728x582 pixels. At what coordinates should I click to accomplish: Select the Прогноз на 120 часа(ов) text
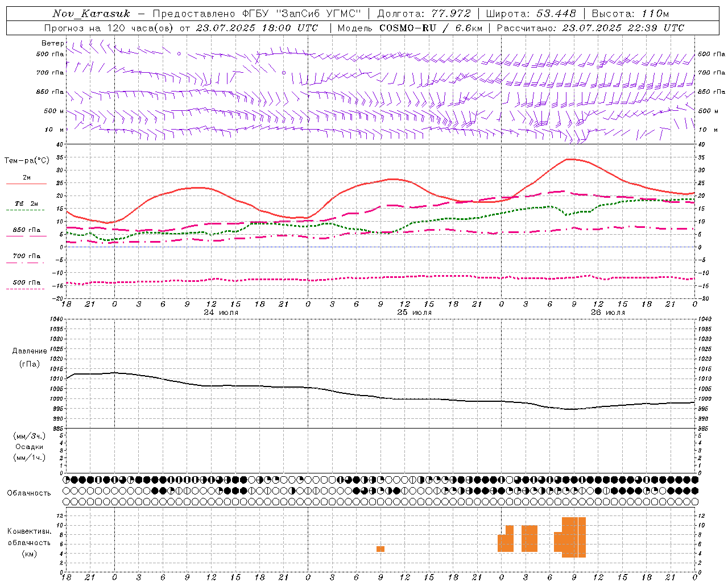point(110,28)
